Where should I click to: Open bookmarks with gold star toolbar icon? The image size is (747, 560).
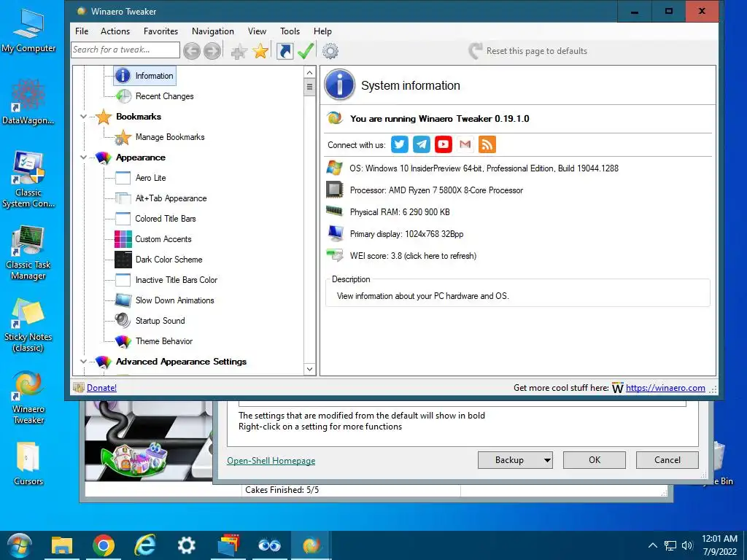[260, 51]
